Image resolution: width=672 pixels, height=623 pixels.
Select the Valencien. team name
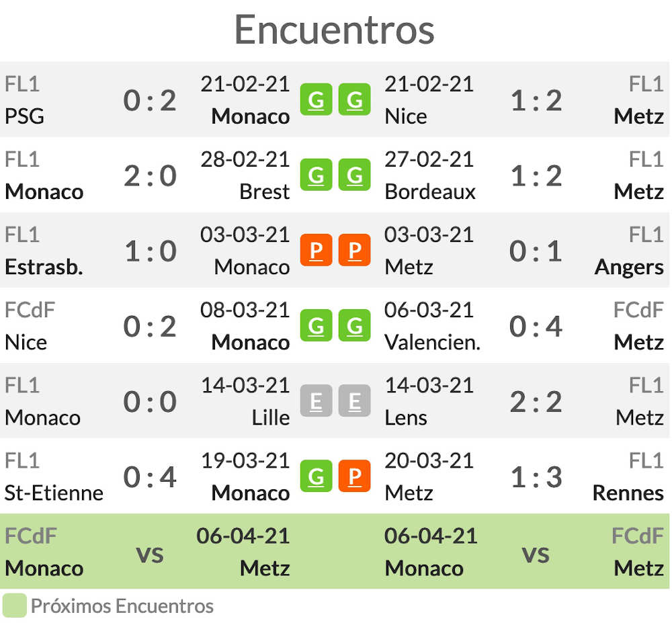point(432,342)
